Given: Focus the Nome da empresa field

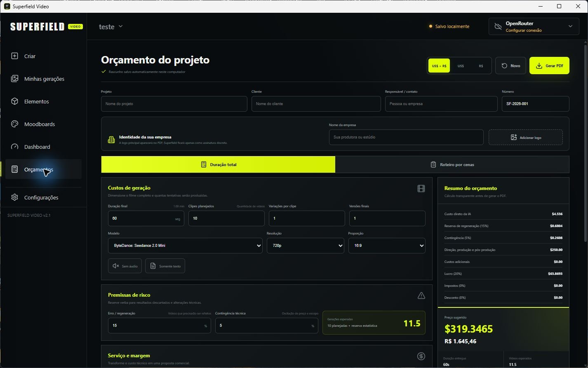Looking at the screenshot, I should (406, 137).
